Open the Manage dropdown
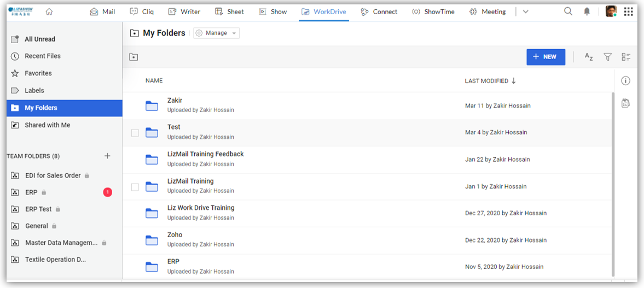 [x=217, y=33]
